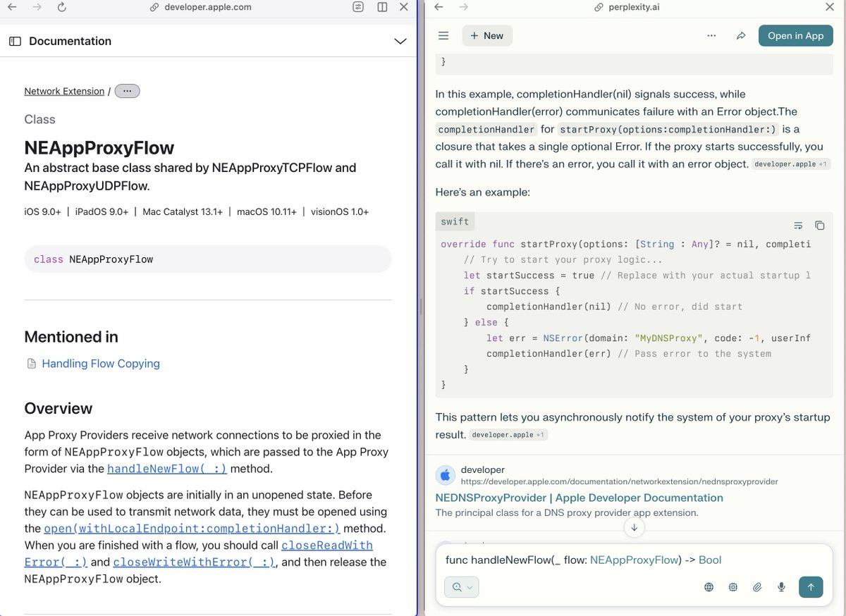The image size is (846, 616).
Task: Click the document icon beside Handling Flow Copying
Action: 31,364
